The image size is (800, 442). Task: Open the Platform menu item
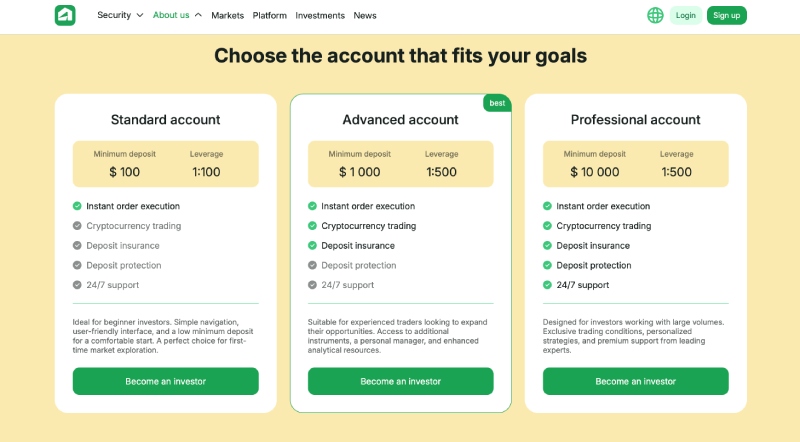point(269,16)
